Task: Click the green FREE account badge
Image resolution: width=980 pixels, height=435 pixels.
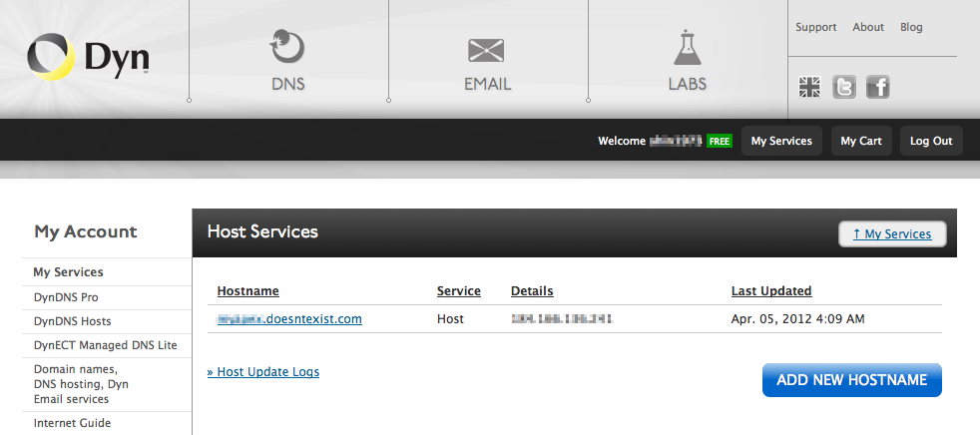Action: (720, 142)
